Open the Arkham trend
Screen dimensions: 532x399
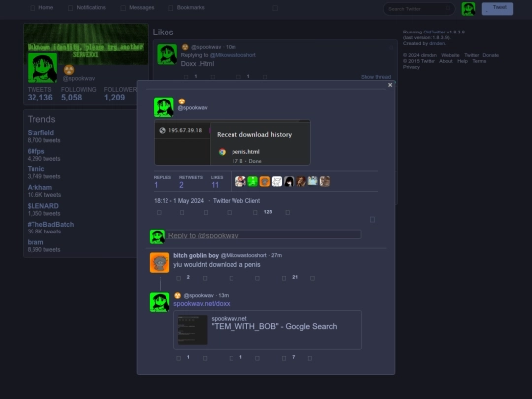point(39,187)
